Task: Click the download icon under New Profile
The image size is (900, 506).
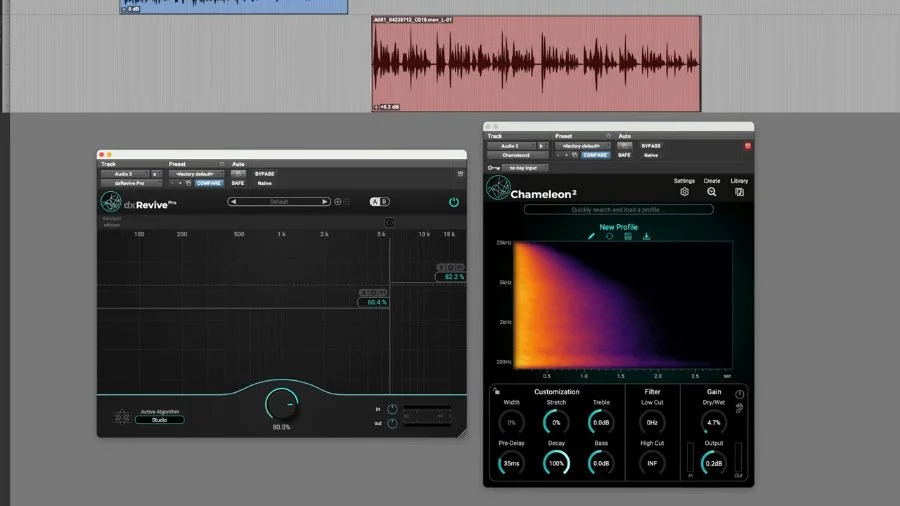Action: (646, 236)
